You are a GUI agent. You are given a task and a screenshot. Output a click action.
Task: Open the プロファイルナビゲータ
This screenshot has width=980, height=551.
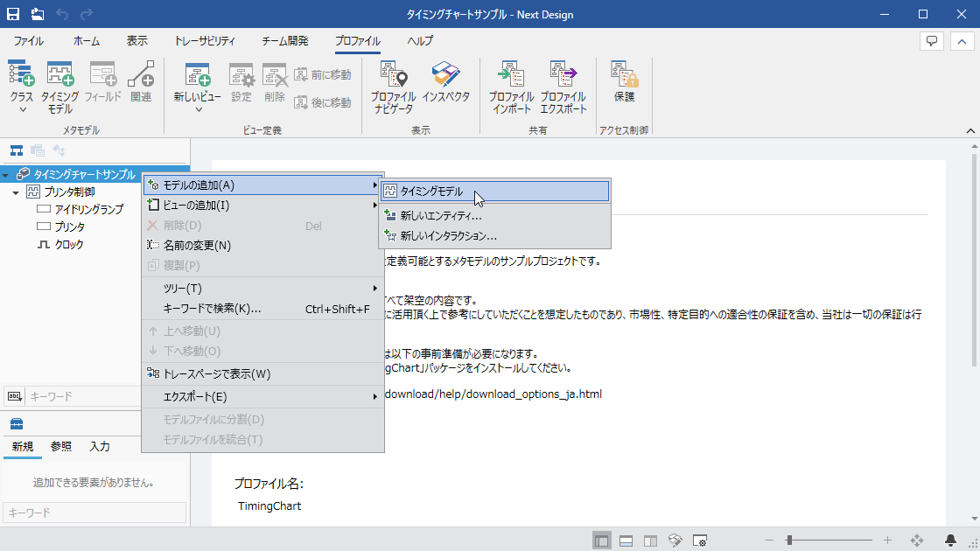pos(393,87)
